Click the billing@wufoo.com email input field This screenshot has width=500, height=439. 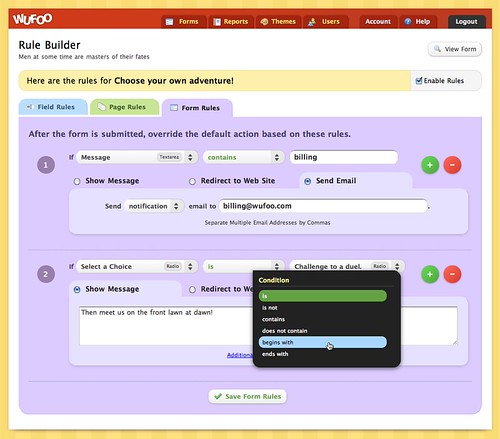[323, 206]
